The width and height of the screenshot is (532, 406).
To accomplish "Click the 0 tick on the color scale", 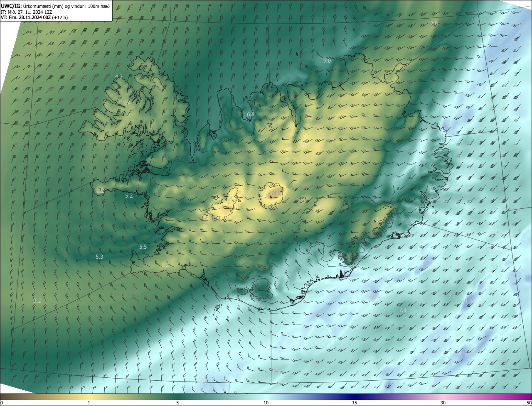I will click(x=2, y=403).
